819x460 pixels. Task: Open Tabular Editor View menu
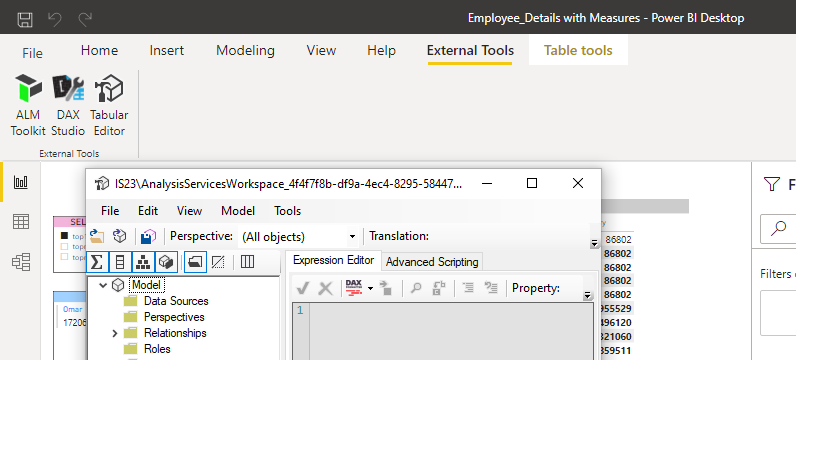click(x=189, y=211)
